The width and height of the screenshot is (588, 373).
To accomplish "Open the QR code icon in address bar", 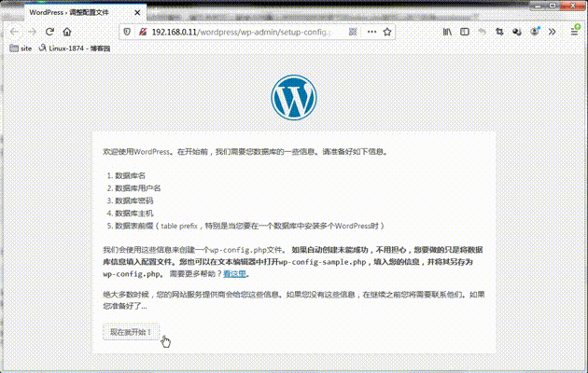I will (353, 32).
